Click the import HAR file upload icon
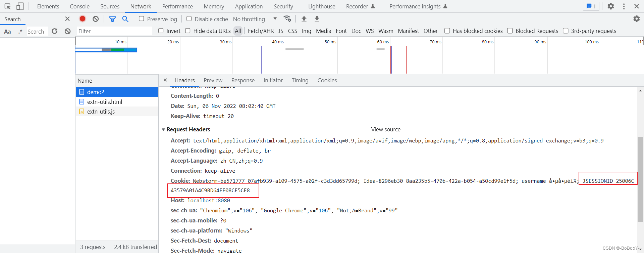This screenshot has width=644, height=253. point(304,19)
